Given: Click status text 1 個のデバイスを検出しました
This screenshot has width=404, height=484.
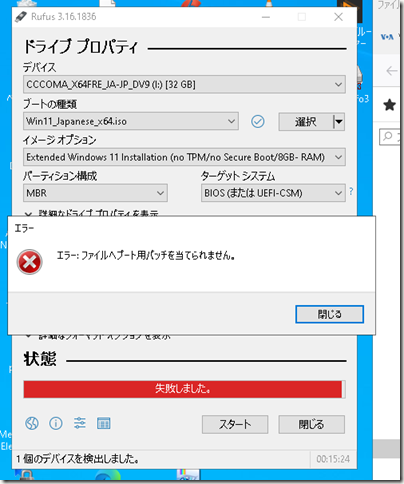Looking at the screenshot, I should [77, 459].
